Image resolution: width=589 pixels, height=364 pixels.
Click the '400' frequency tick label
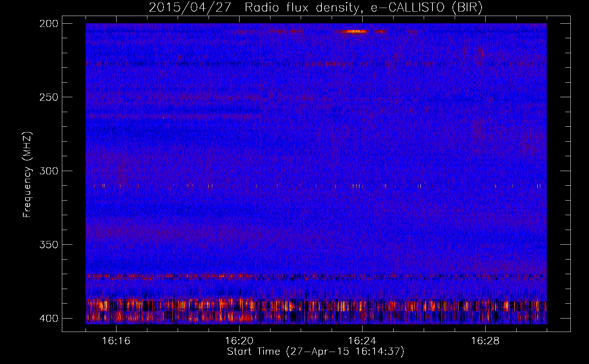pyautogui.click(x=48, y=318)
